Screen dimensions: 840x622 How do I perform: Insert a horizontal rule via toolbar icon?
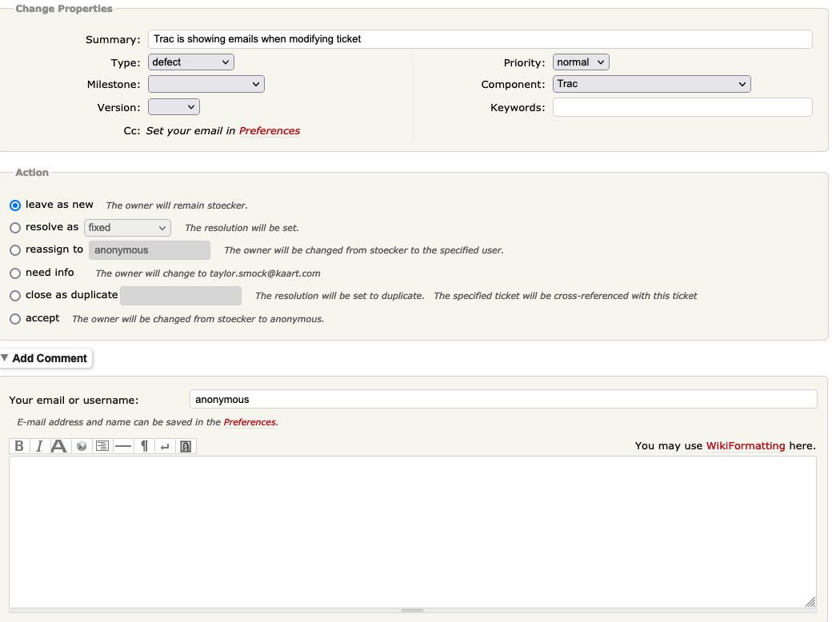tap(123, 446)
